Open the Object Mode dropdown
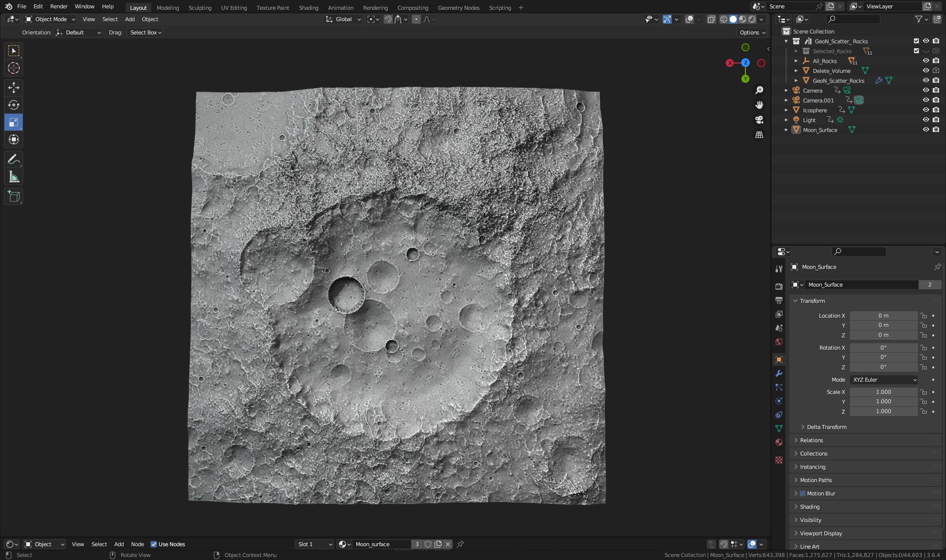 pyautogui.click(x=50, y=19)
